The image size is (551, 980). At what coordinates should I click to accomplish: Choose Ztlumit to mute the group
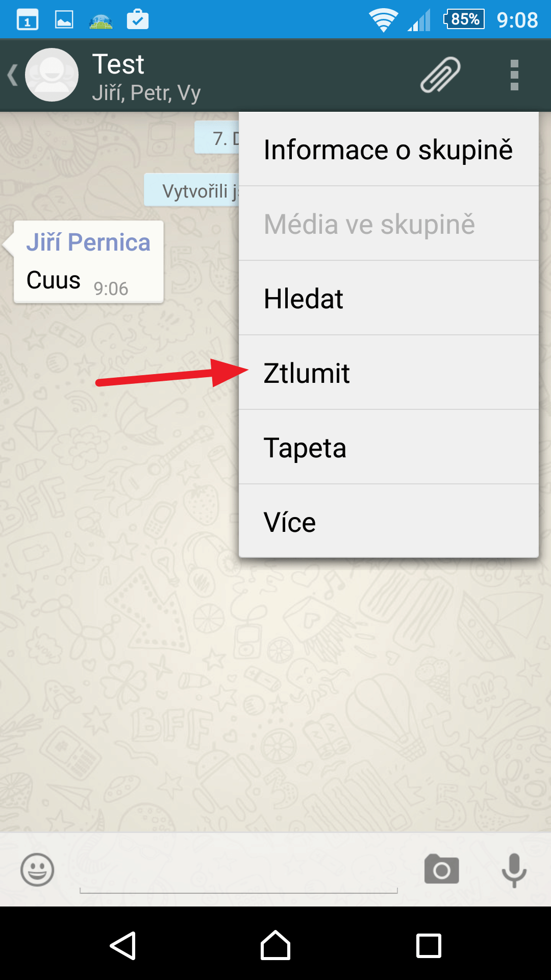pyautogui.click(x=389, y=373)
